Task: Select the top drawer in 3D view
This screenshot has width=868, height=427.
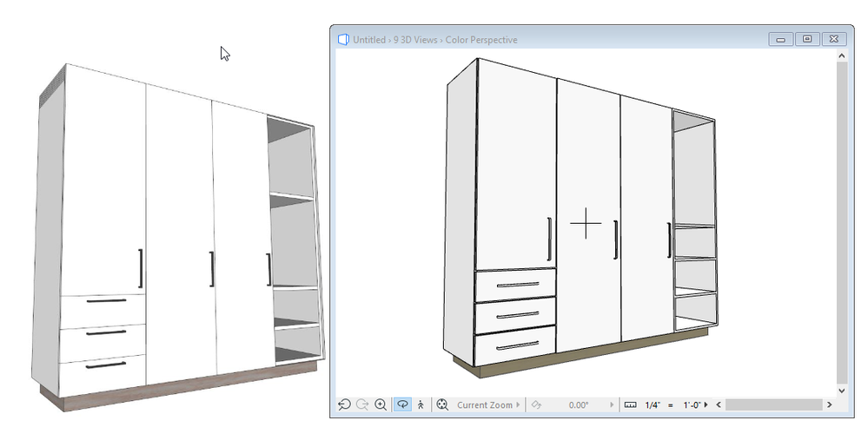Action: pyautogui.click(x=515, y=286)
